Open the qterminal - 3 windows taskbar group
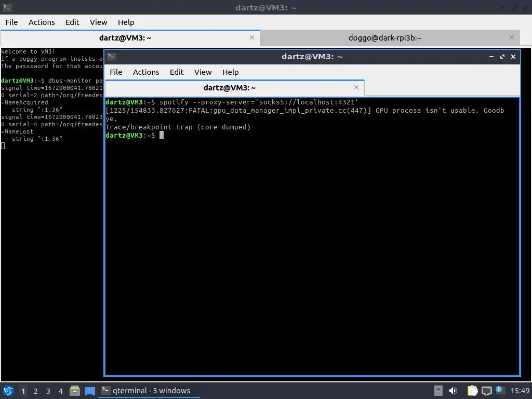This screenshot has width=532, height=399. (149, 391)
